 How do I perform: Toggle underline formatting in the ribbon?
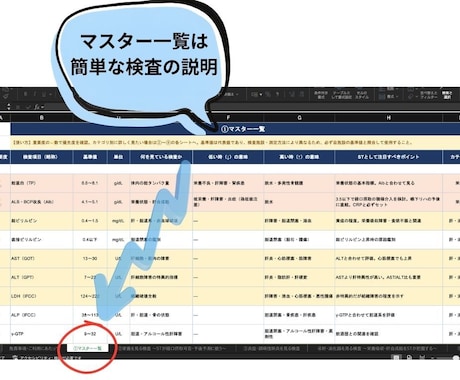tap(43, 94)
